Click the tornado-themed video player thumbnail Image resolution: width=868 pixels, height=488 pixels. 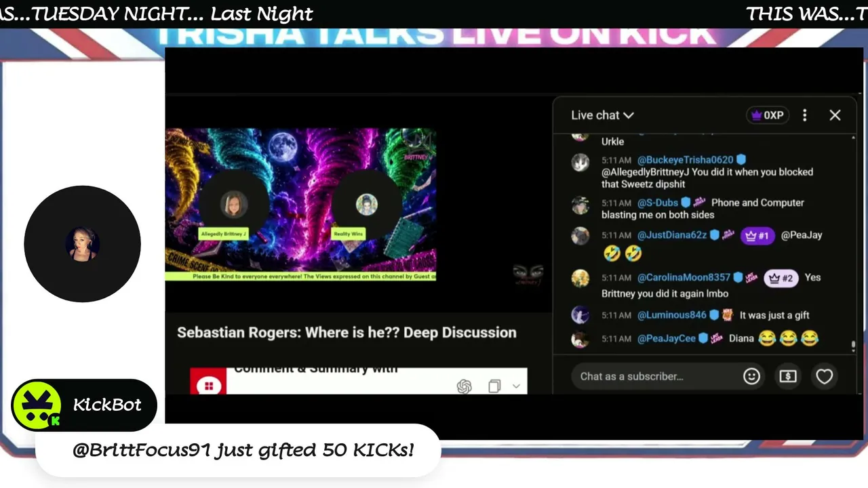[x=300, y=205]
